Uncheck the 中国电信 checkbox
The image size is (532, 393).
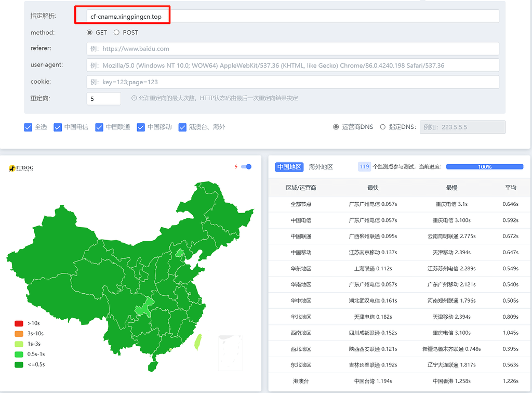coord(58,127)
